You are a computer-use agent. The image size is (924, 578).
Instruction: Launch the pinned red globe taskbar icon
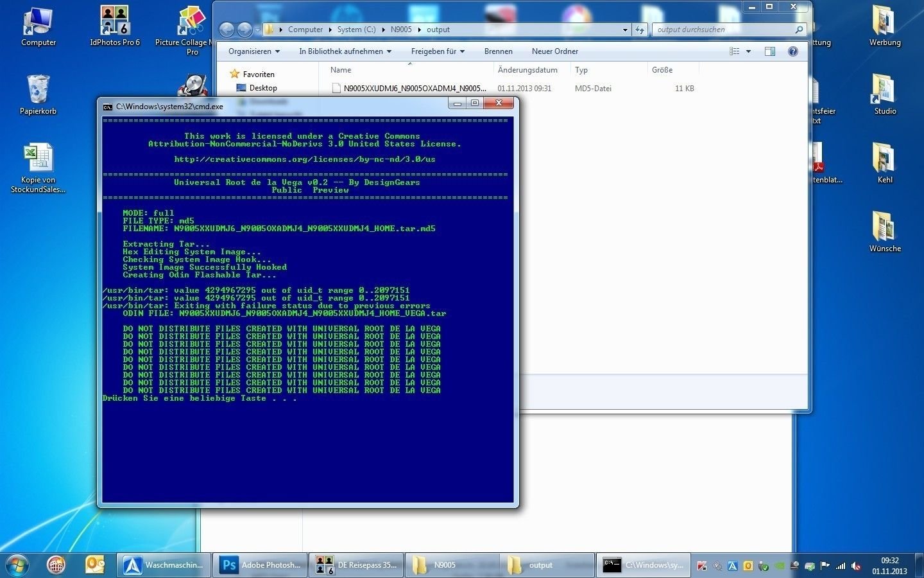(x=56, y=565)
